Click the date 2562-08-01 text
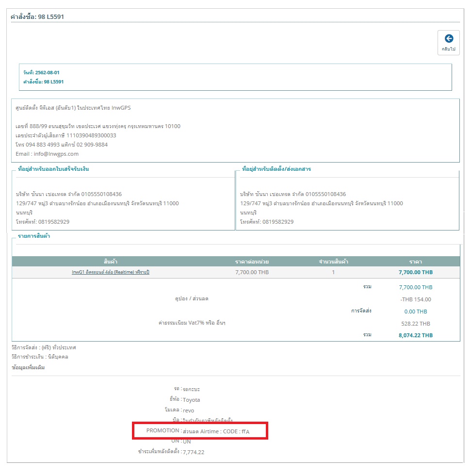Viewport: 472px width, 476px height. pyautogui.click(x=41, y=73)
